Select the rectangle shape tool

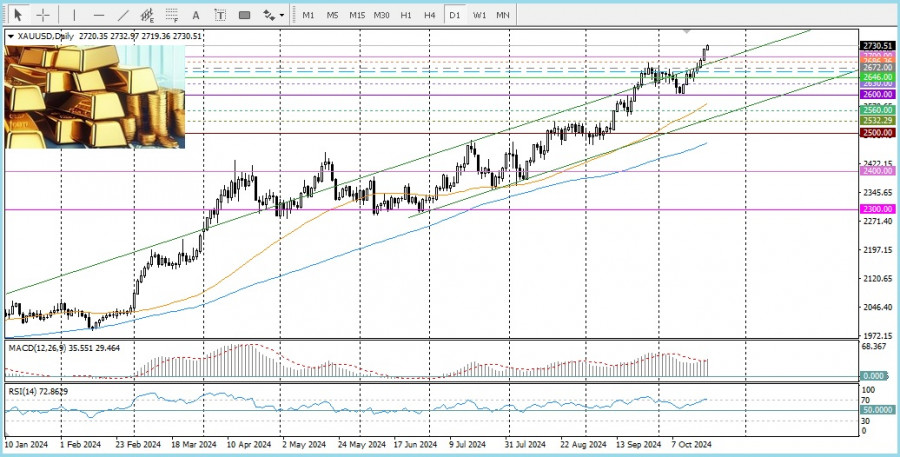click(x=245, y=16)
